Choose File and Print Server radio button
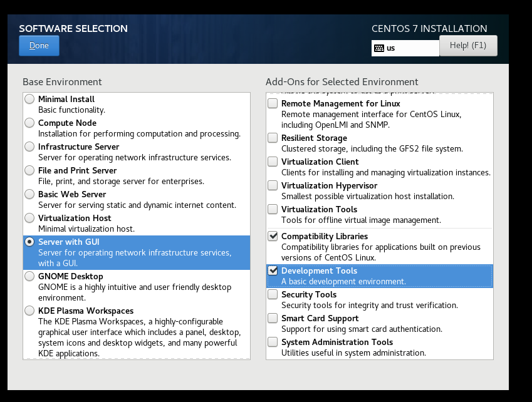This screenshot has width=532, height=402. 29,170
